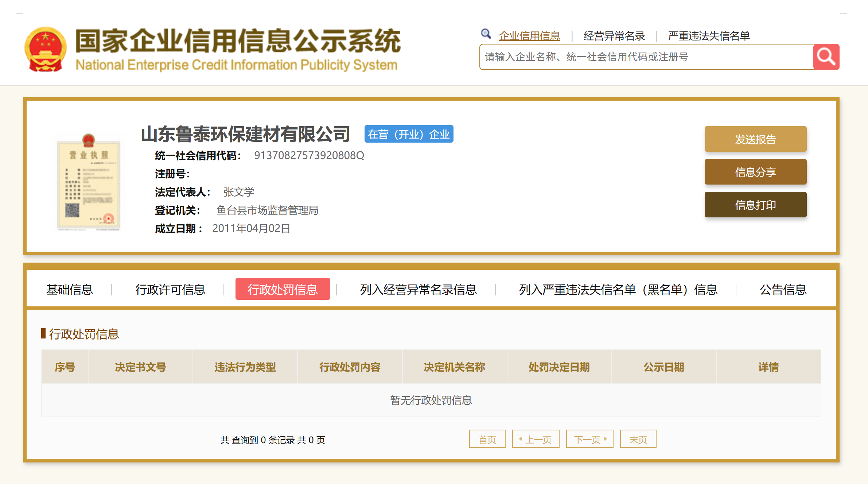
Task: Click the registration authority 鱼台县市场监督管理局
Action: [267, 210]
